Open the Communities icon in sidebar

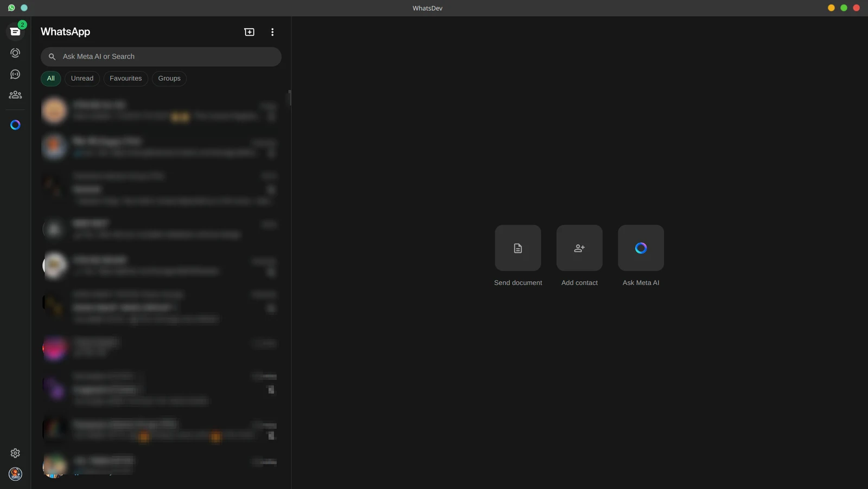[15, 95]
